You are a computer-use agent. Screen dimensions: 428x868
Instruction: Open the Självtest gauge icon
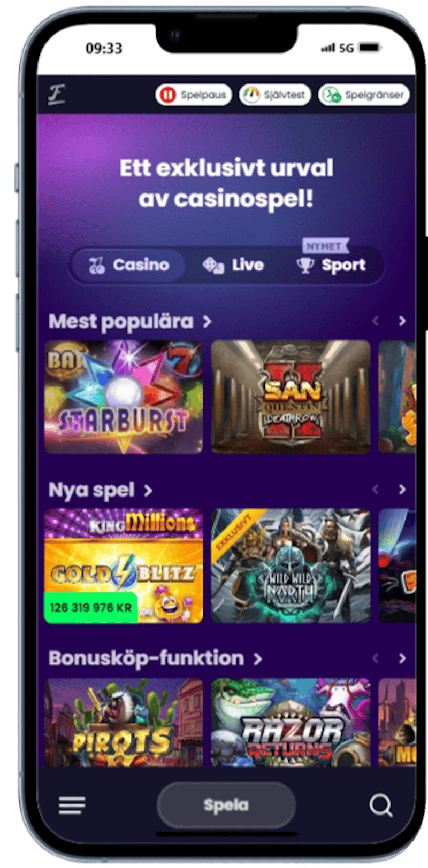pos(251,95)
